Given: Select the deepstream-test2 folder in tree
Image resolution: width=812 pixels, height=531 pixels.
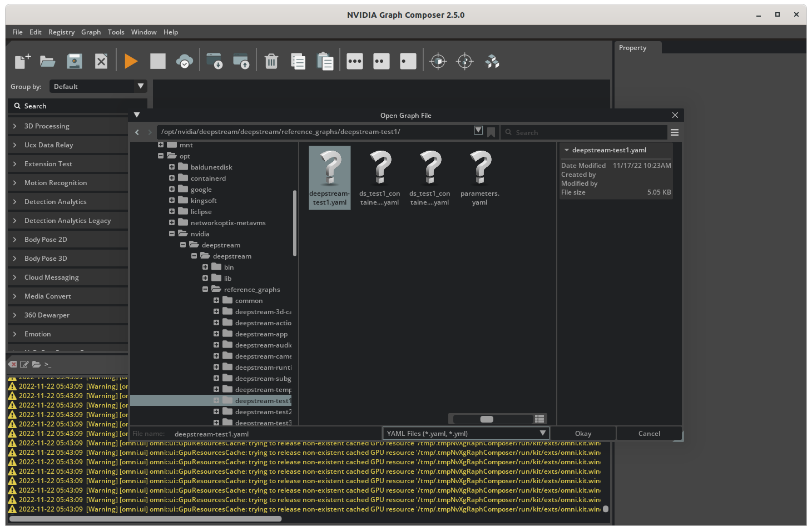Looking at the screenshot, I should click(263, 412).
